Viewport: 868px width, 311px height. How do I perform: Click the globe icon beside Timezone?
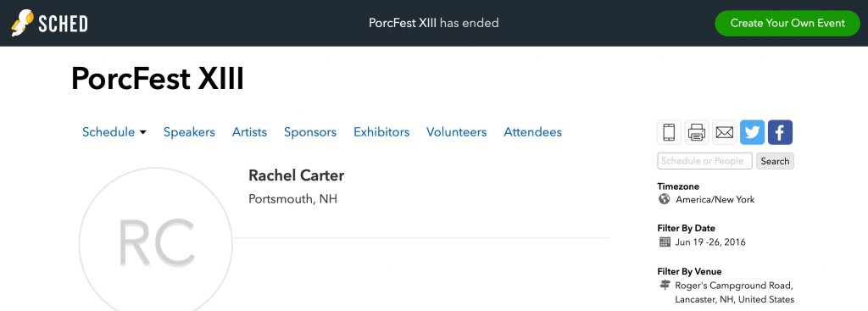(x=665, y=199)
